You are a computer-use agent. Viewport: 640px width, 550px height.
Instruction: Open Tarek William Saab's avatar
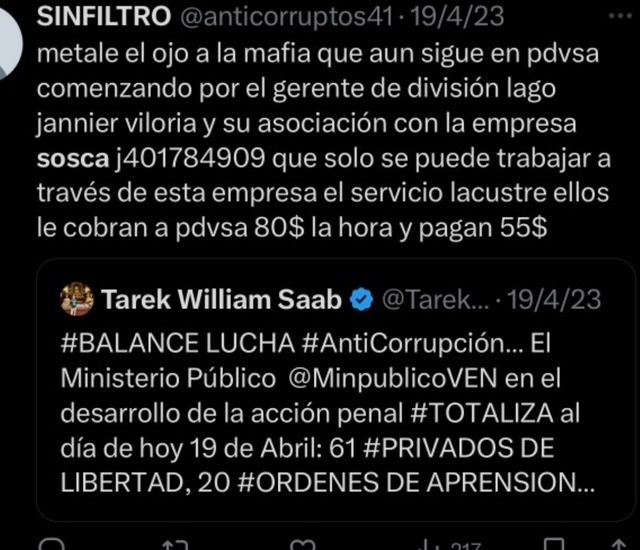[77, 299]
